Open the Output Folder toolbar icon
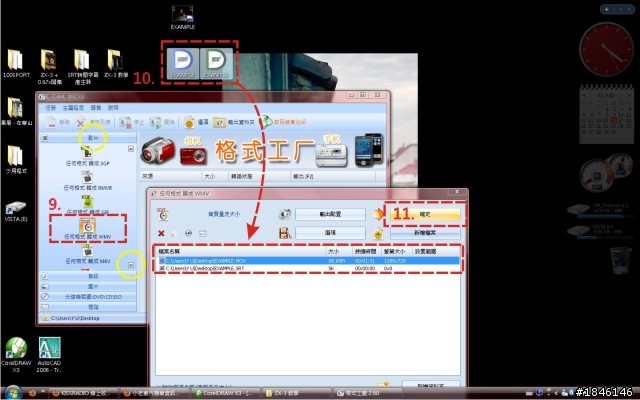Screen dimensions: 640x400 (x=219, y=122)
